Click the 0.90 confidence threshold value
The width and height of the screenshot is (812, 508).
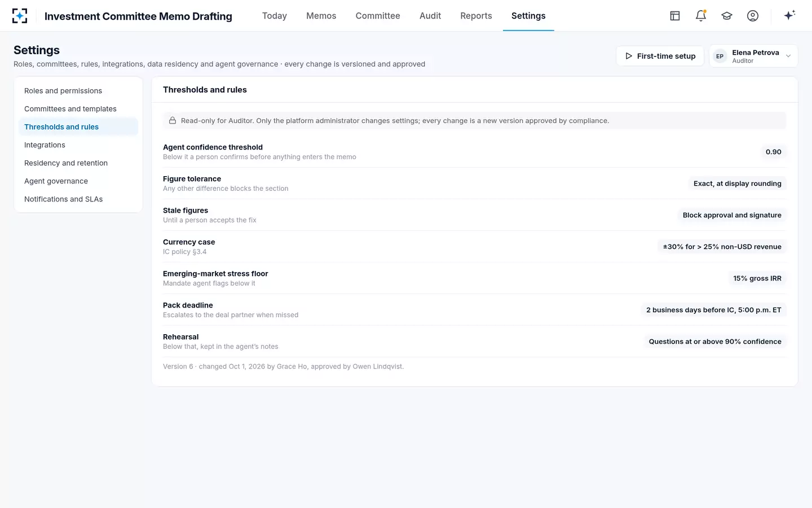[774, 152]
